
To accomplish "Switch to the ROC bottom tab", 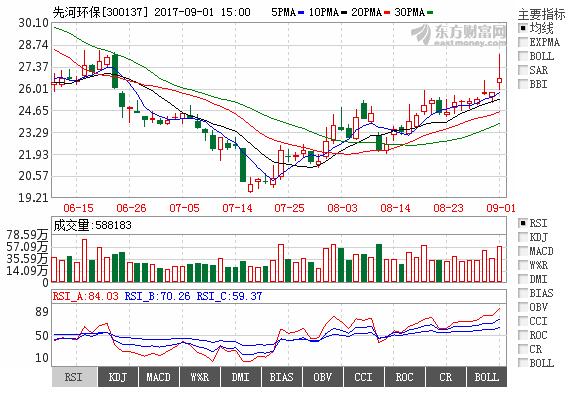I will pyautogui.click(x=404, y=377).
